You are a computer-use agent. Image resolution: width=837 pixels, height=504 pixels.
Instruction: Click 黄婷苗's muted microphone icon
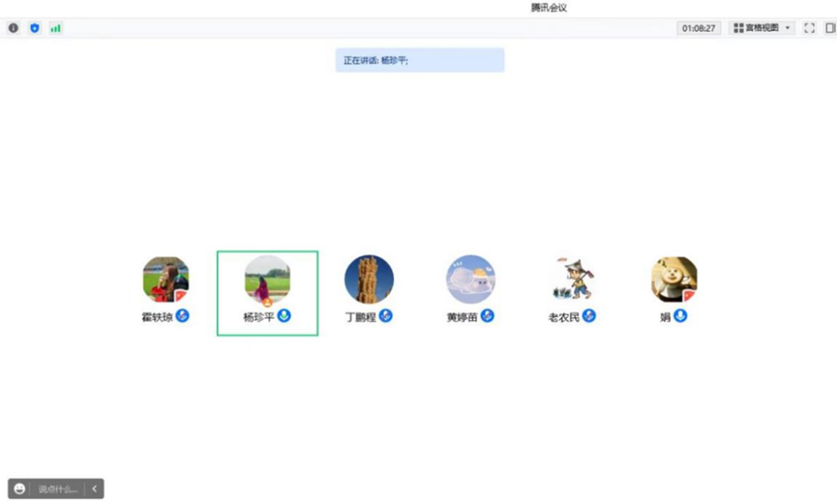pyautogui.click(x=487, y=315)
